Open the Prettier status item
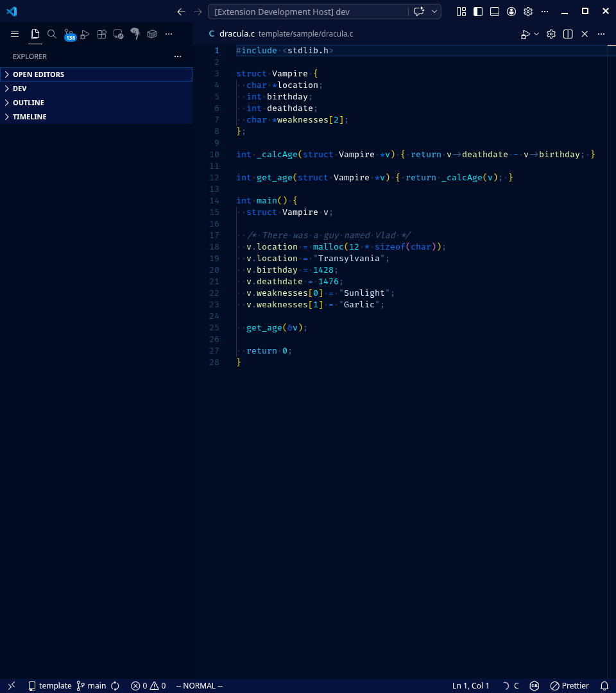Image resolution: width=616 pixels, height=693 pixels. [570, 685]
